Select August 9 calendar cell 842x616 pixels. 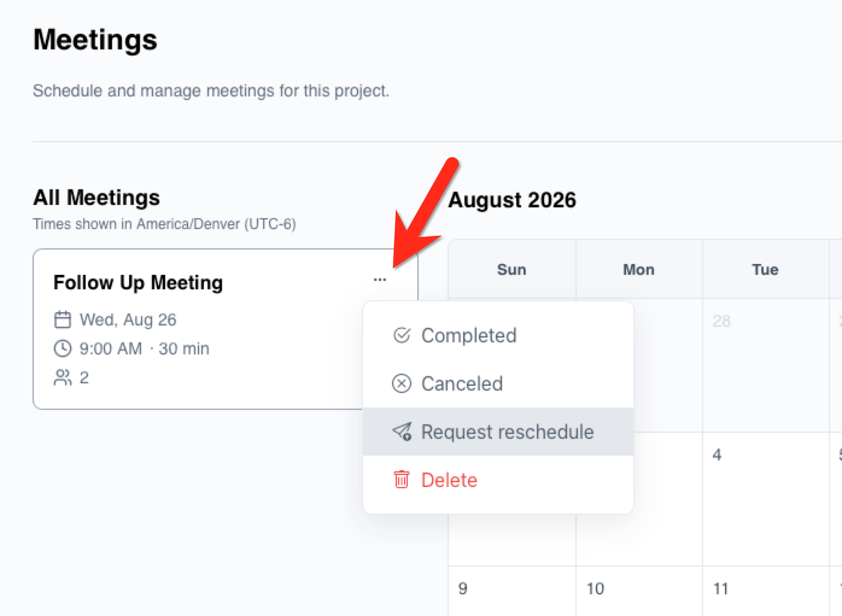512,591
